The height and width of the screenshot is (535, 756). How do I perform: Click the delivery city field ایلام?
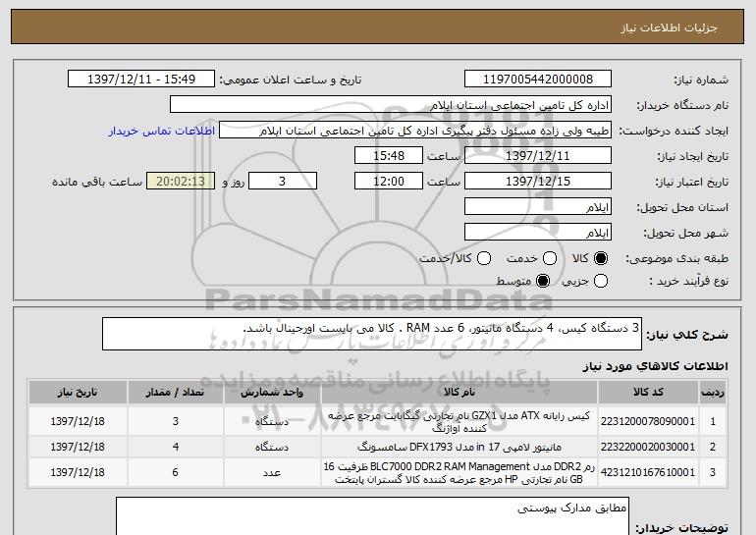[x=538, y=233]
